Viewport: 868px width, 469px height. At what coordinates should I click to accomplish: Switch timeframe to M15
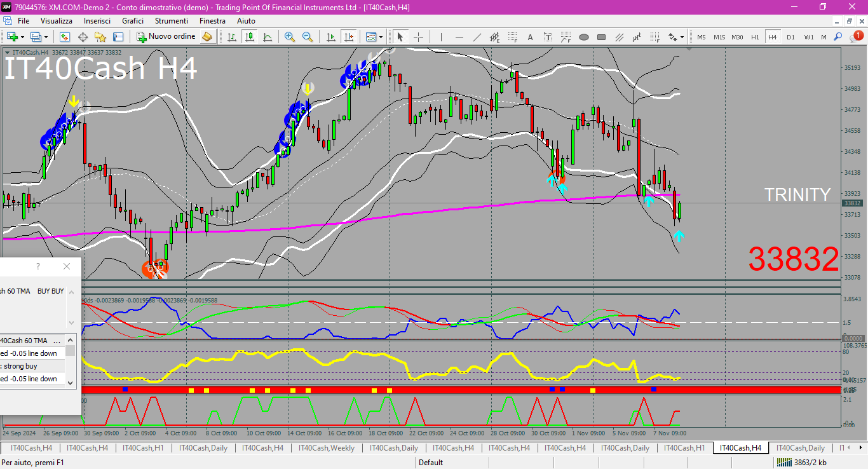tap(719, 37)
